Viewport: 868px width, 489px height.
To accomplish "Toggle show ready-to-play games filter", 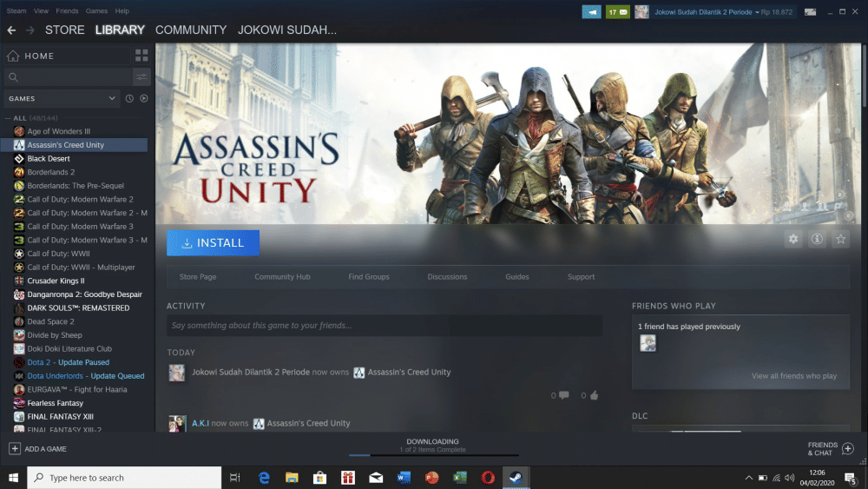I will 143,99.
